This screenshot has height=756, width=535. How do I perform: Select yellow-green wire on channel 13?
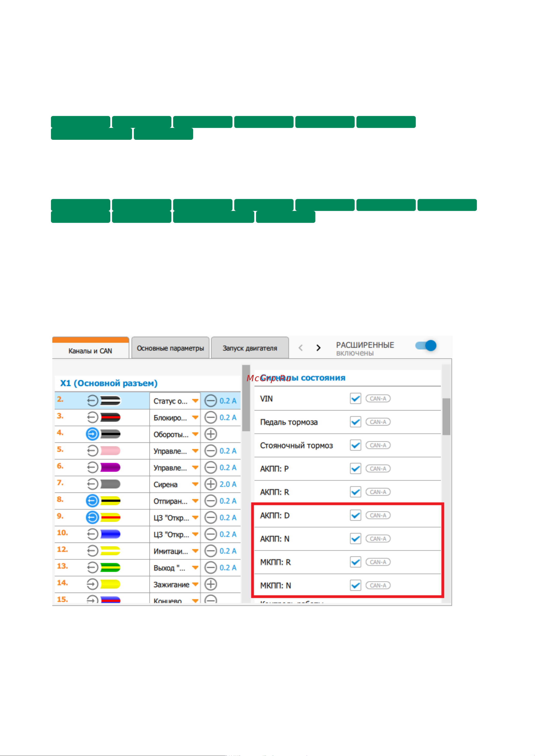[x=111, y=568]
